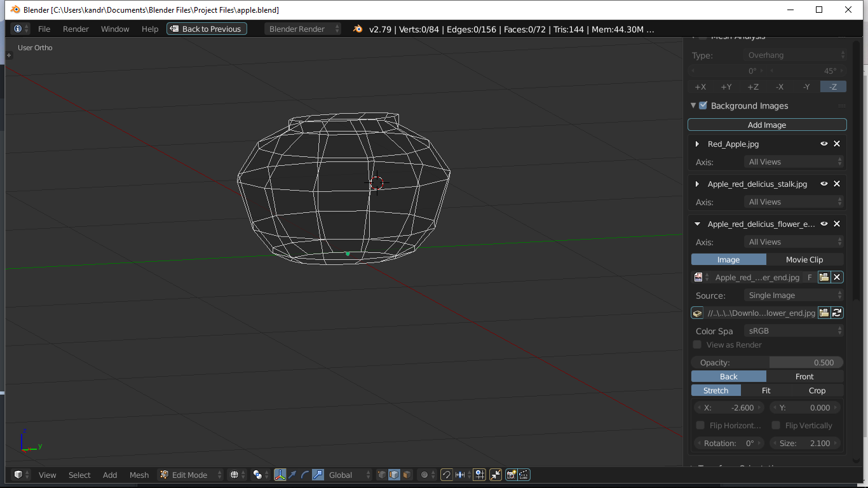Open the Mesh menu

pyautogui.click(x=139, y=475)
